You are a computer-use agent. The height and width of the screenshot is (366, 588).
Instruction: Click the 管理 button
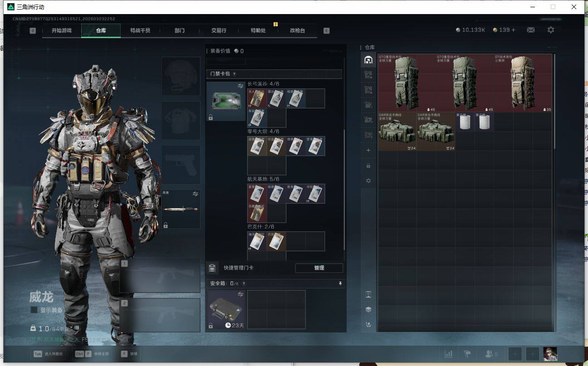[319, 268]
